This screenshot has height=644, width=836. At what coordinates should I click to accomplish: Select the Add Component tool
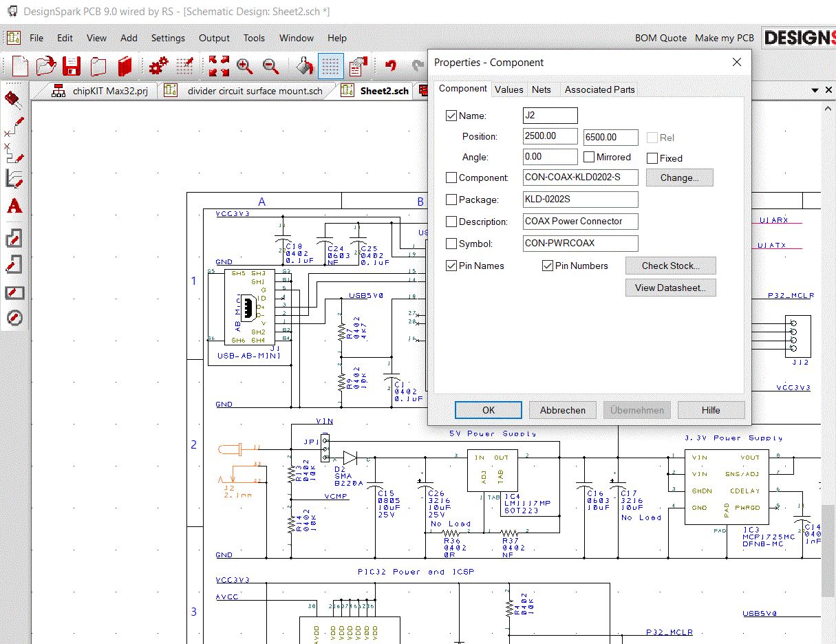tap(14, 99)
